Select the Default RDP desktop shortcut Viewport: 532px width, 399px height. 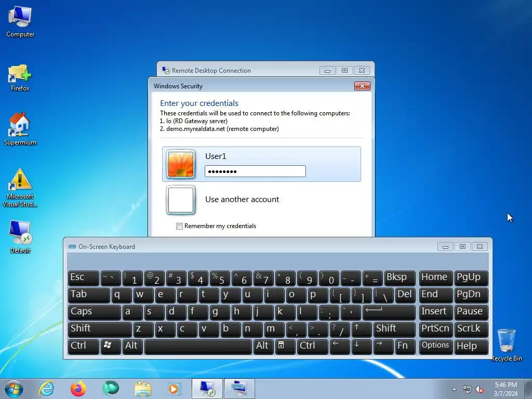(x=20, y=237)
